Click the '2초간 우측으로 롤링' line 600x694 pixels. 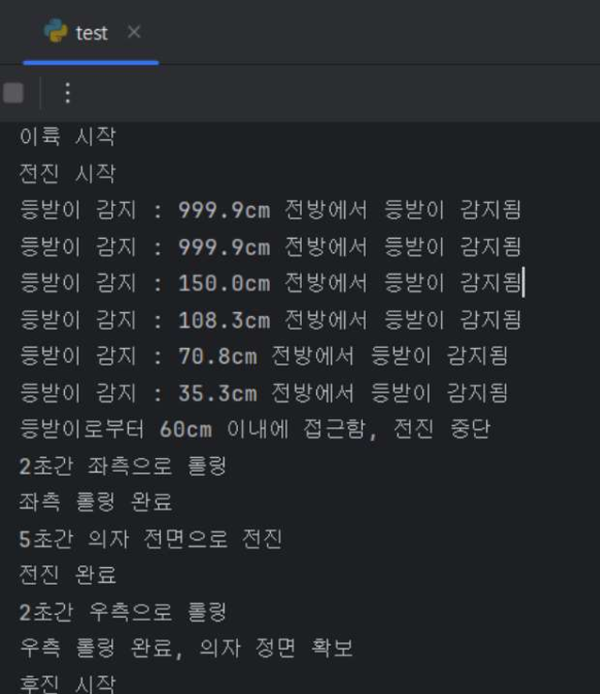[x=123, y=612]
